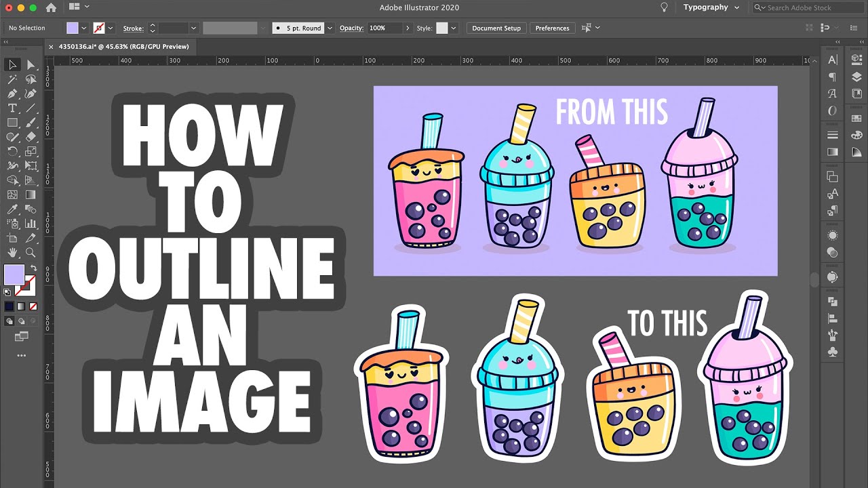Activate the Zoom tool
Viewport: 868px width, 488px height.
pos(31,252)
